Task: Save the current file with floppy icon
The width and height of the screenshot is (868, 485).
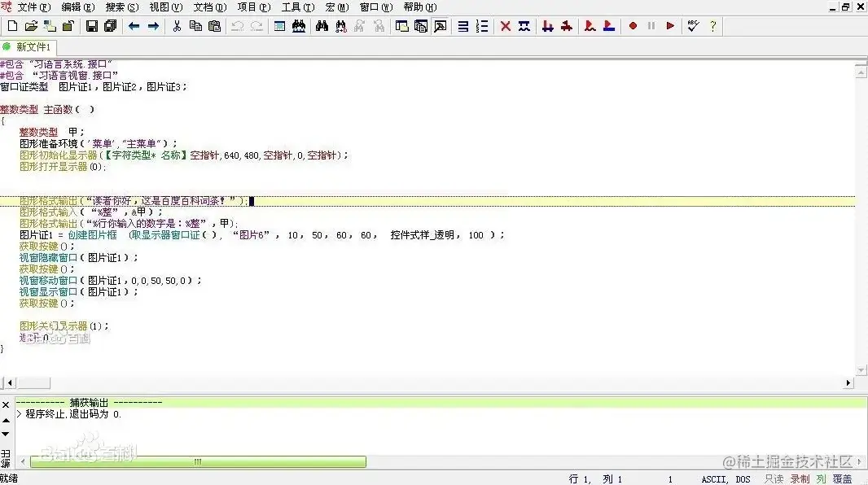Action: tap(91, 26)
